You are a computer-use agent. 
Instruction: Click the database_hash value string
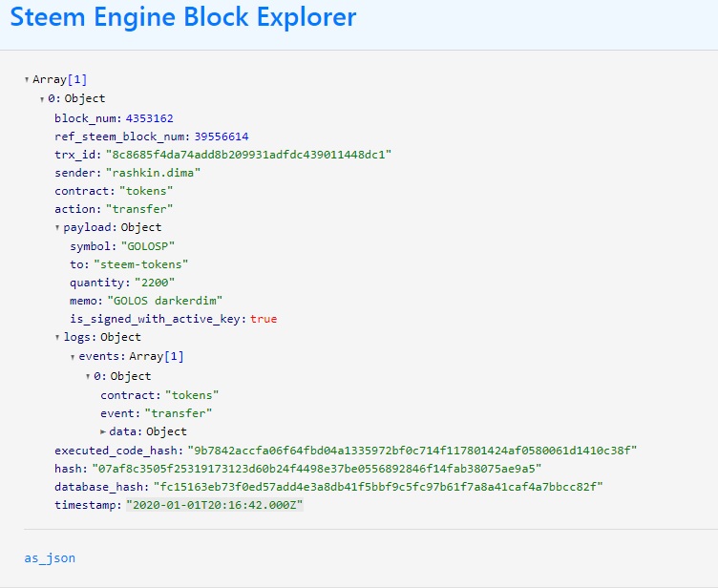(x=378, y=487)
